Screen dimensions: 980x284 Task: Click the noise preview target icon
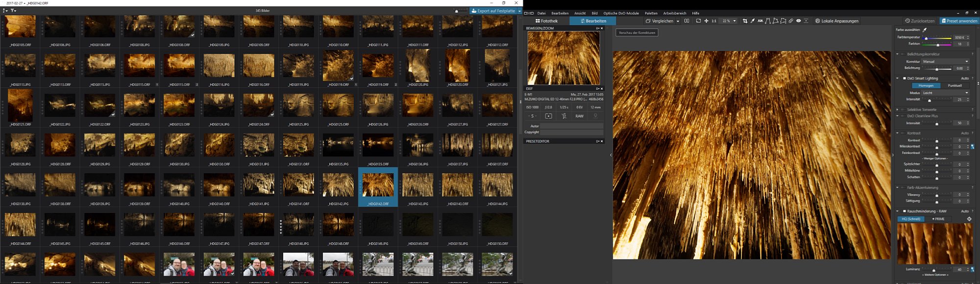click(969, 219)
